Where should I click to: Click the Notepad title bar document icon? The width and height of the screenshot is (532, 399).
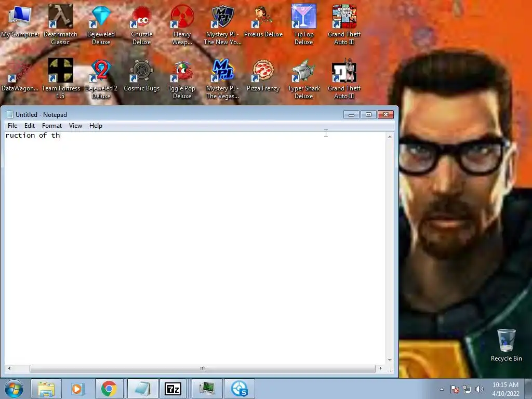click(9, 114)
